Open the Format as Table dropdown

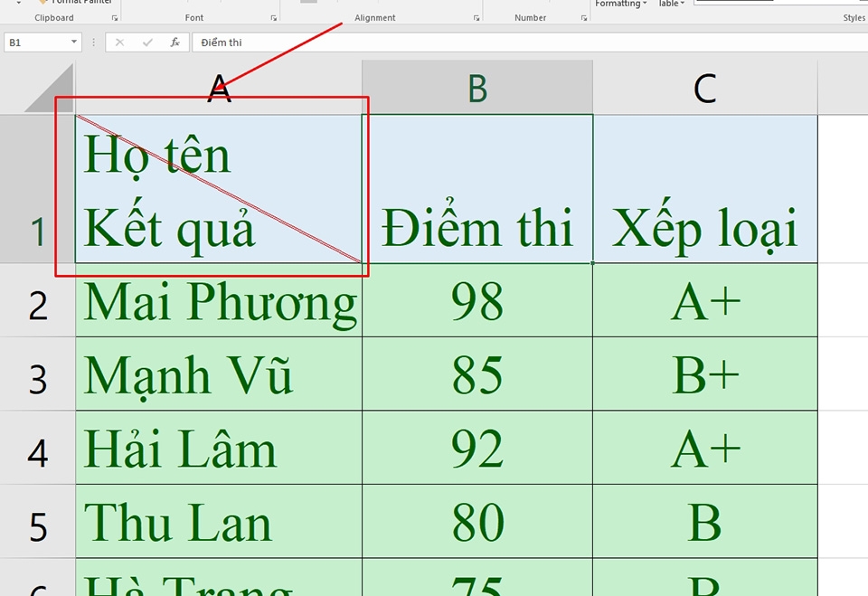(671, 4)
